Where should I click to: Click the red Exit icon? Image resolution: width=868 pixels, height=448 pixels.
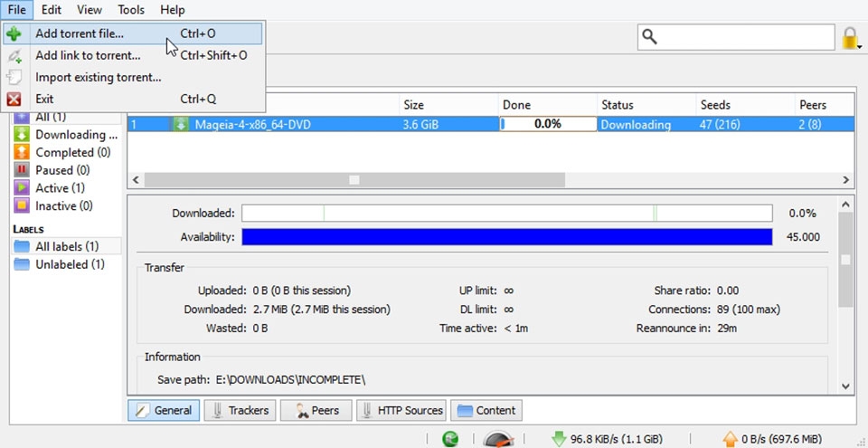tap(14, 100)
